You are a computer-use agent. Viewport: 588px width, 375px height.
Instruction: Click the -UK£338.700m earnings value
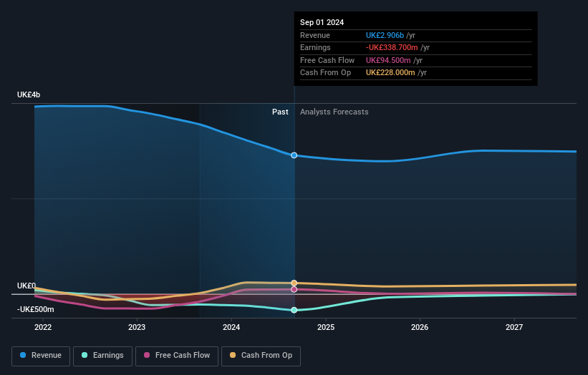(392, 47)
